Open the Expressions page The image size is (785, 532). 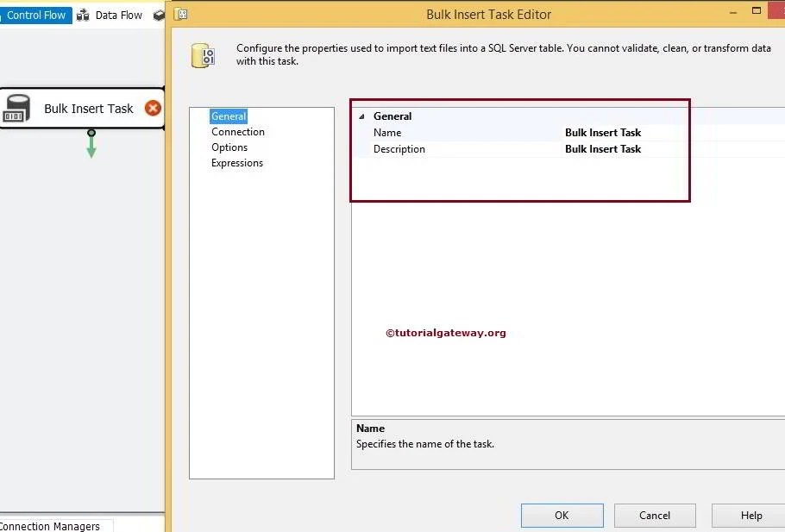pos(236,162)
